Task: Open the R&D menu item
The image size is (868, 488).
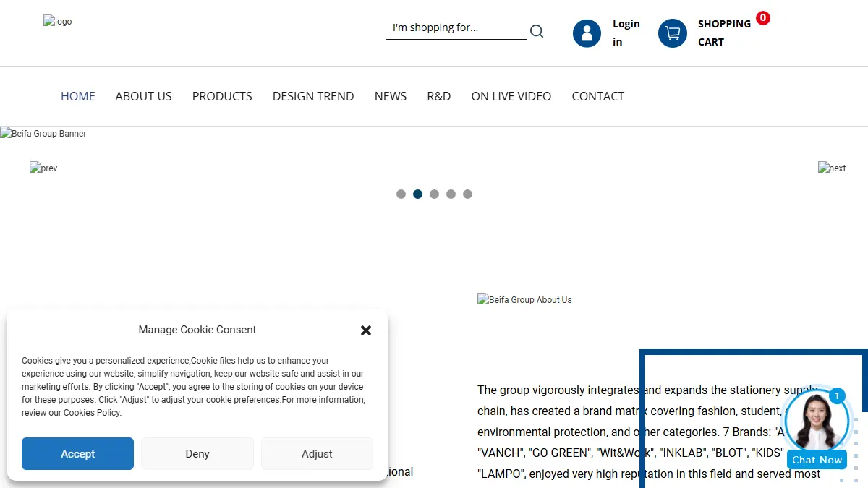Action: 439,96
